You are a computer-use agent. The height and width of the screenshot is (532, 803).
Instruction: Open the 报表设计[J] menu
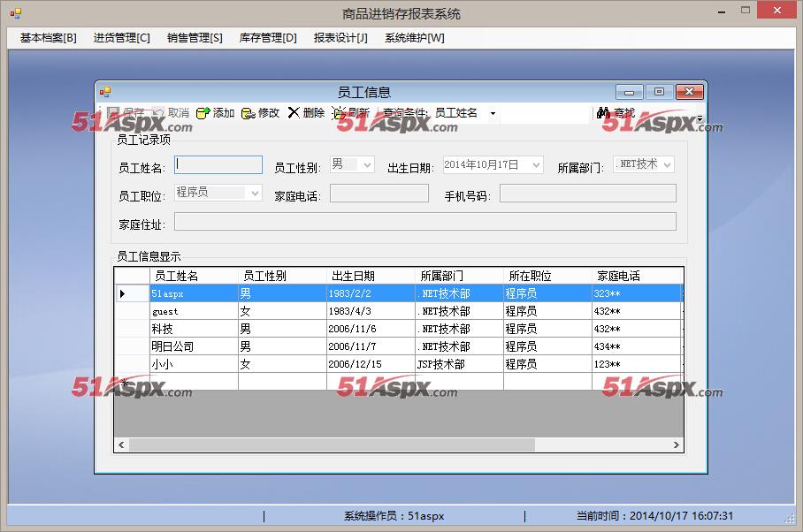[x=340, y=38]
